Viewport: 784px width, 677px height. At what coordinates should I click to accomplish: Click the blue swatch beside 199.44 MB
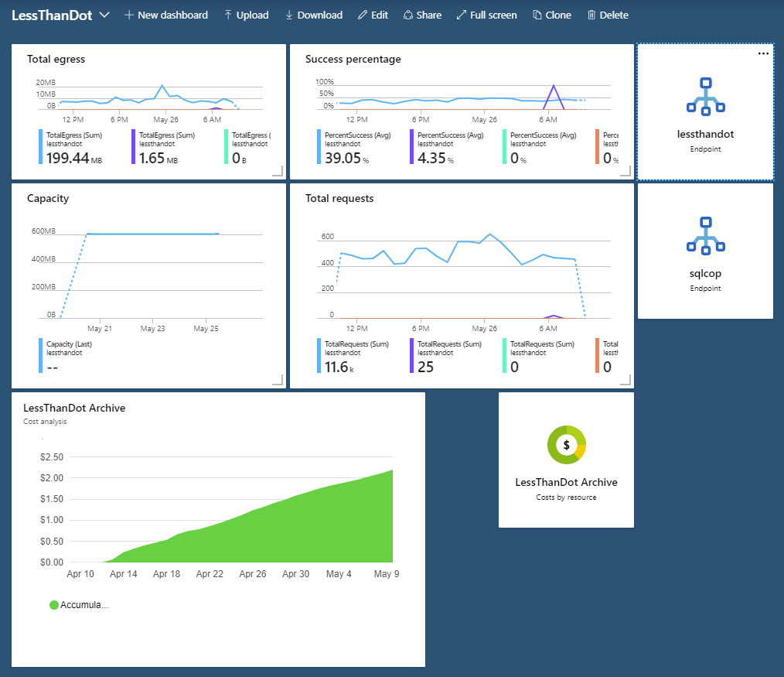40,146
